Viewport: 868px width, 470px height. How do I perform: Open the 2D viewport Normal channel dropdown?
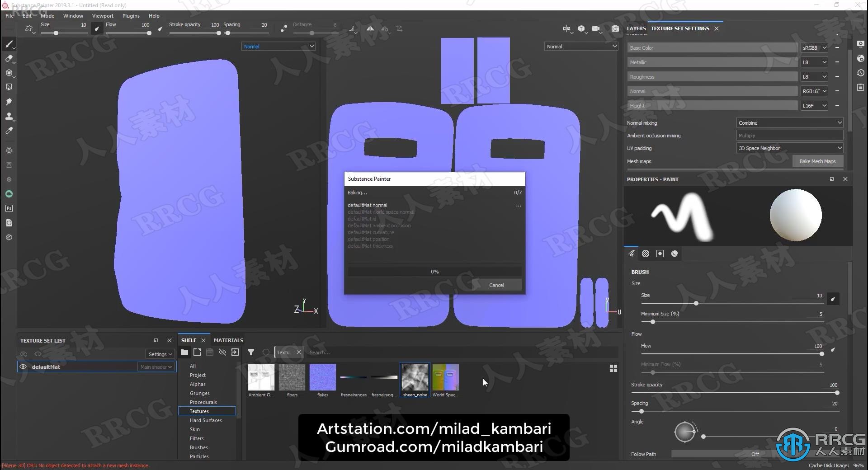point(581,46)
